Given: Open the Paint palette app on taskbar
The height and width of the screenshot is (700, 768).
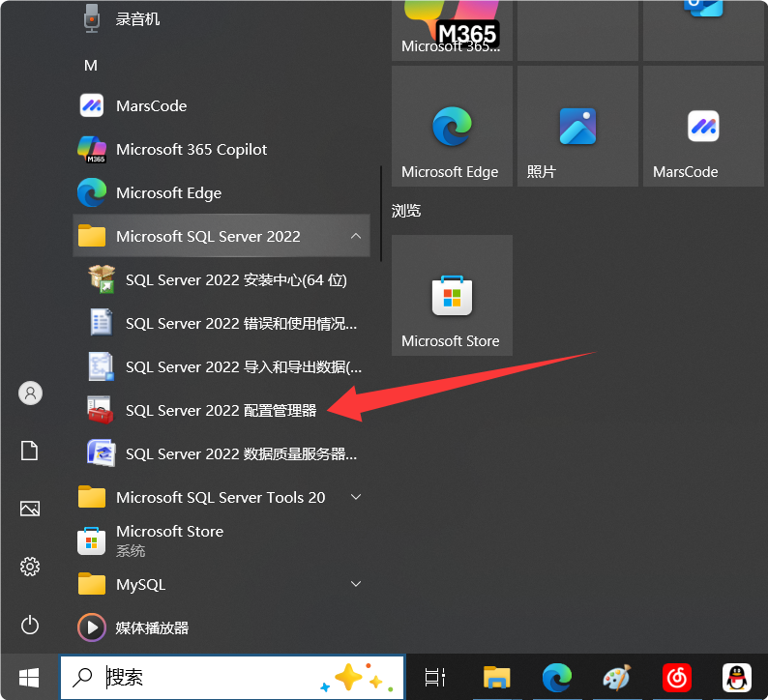Looking at the screenshot, I should pyautogui.click(x=617, y=678).
